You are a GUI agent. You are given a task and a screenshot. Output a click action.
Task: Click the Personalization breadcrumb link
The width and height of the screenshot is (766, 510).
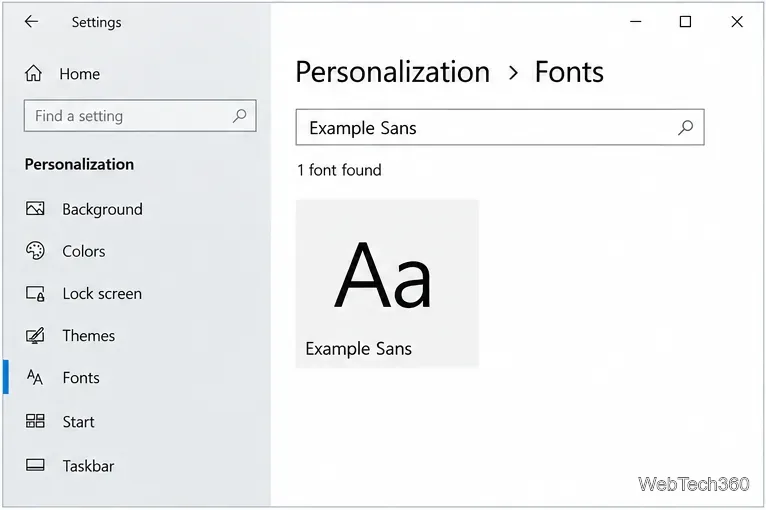coord(393,72)
